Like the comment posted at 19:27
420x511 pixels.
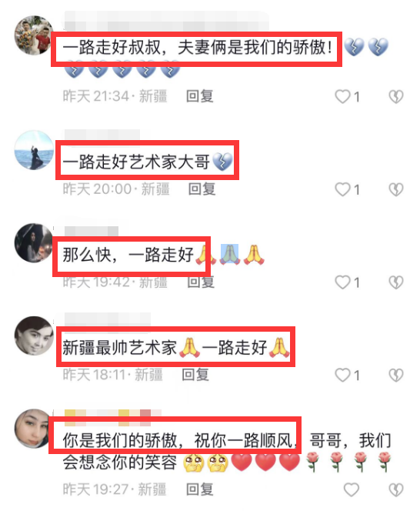(352, 489)
